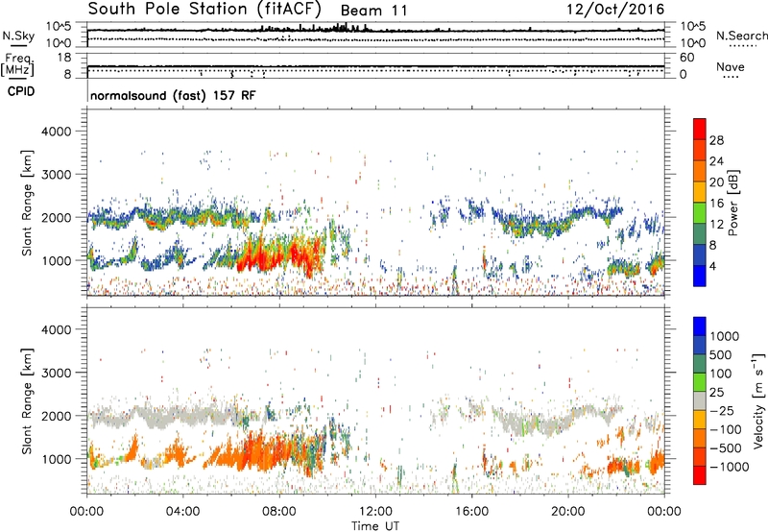The image size is (768, 532).
Task: Click the '60' label on the Nave axis
Action: click(x=687, y=58)
